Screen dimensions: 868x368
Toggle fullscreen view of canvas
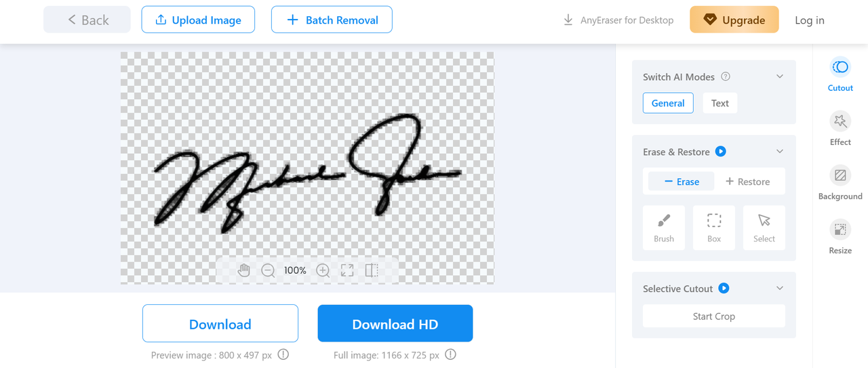tap(347, 270)
